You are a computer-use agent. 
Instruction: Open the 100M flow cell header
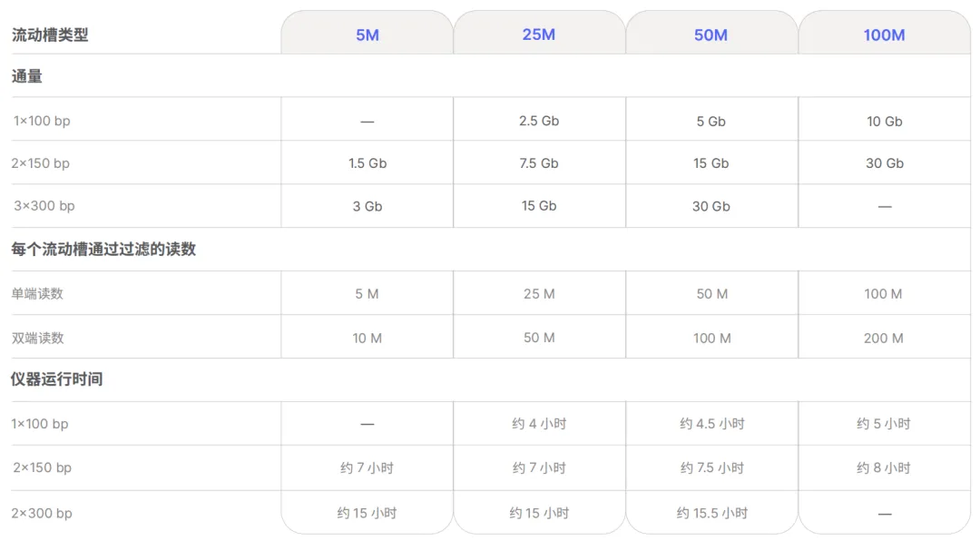(x=884, y=35)
